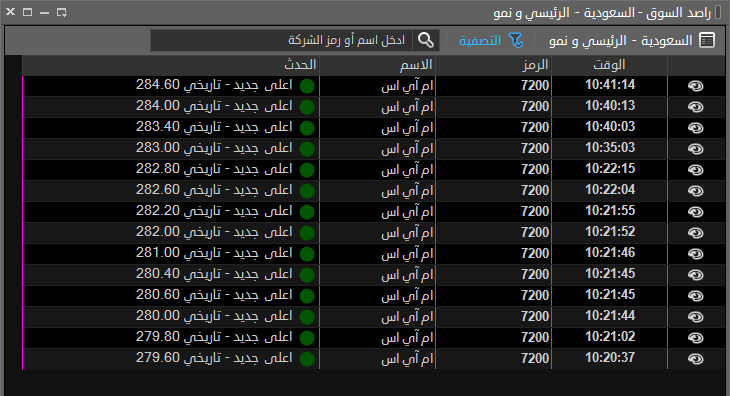
Task: Select event text اعلى جديد - تاريخي 280.40
Action: click(214, 274)
